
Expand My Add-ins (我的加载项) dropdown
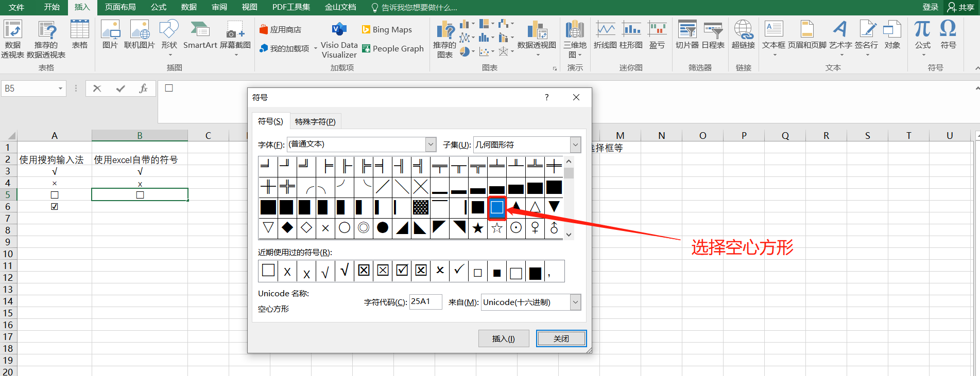coord(315,49)
